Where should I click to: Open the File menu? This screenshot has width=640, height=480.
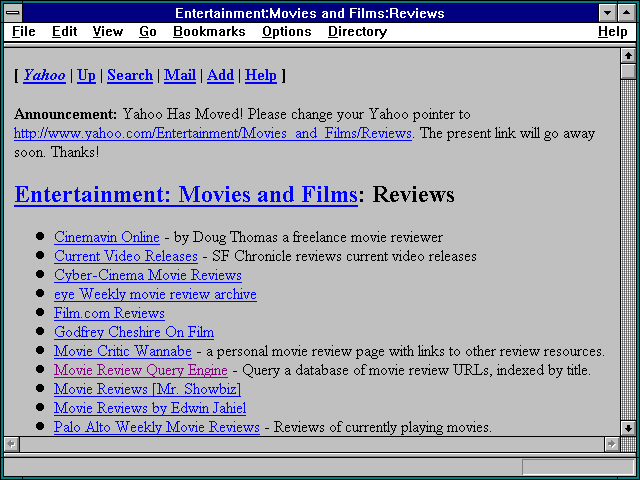coord(24,32)
